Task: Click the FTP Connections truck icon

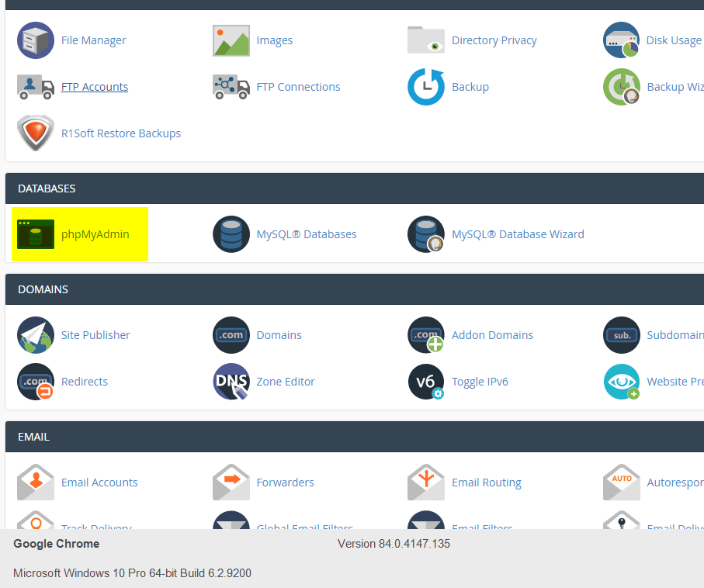Action: coord(231,87)
